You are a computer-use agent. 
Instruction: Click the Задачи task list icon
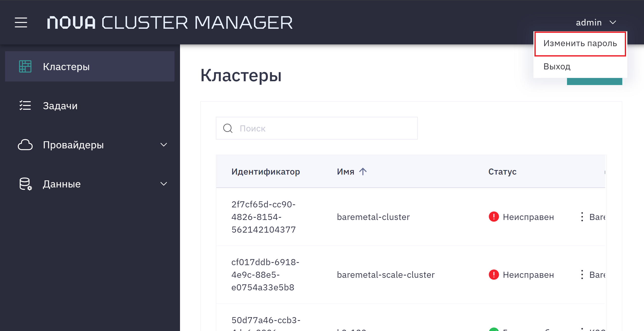coord(25,105)
